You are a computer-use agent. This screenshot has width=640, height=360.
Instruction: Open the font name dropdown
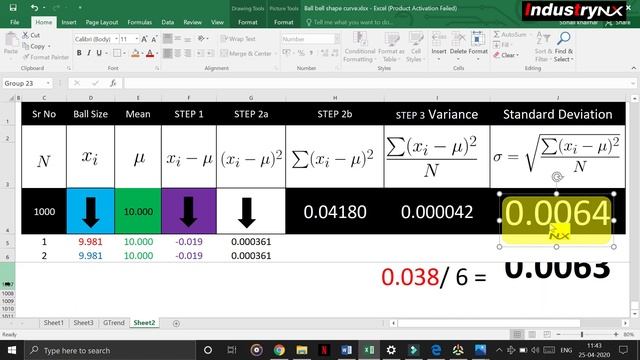[x=116, y=39]
